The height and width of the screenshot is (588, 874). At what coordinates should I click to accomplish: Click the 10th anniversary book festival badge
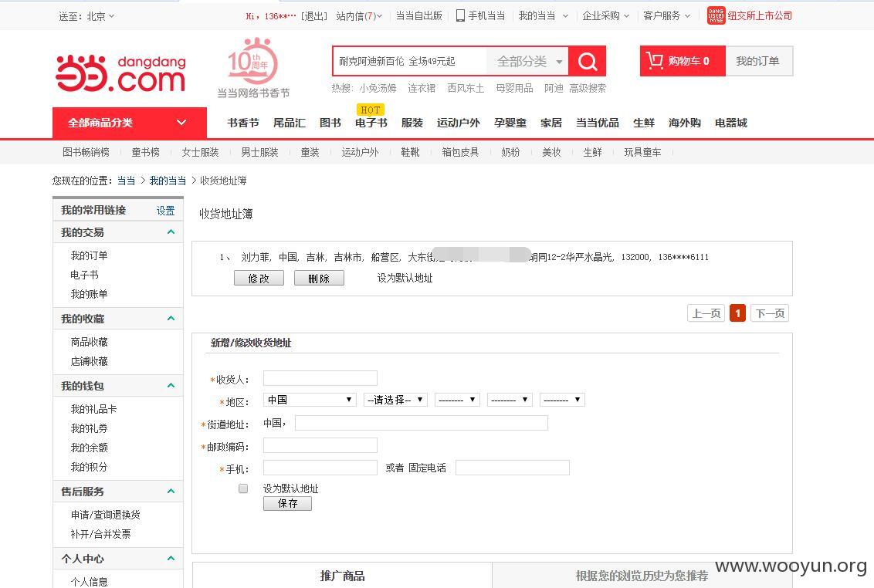point(253,68)
